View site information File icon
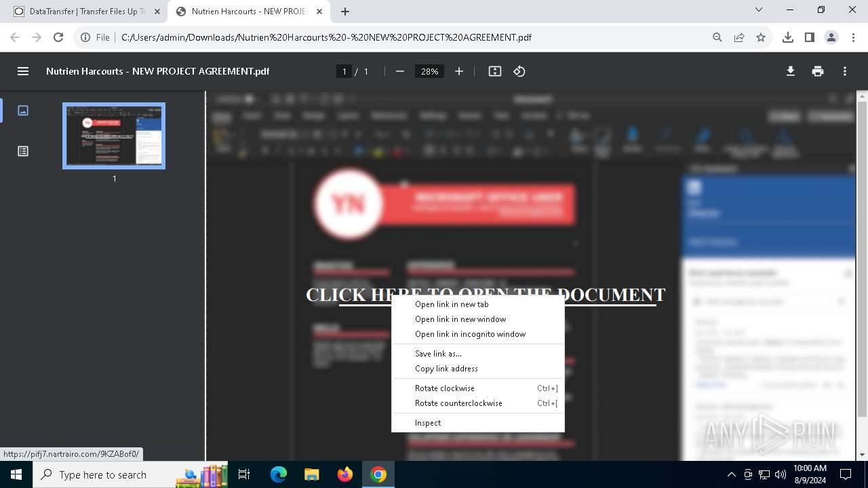 click(x=95, y=37)
